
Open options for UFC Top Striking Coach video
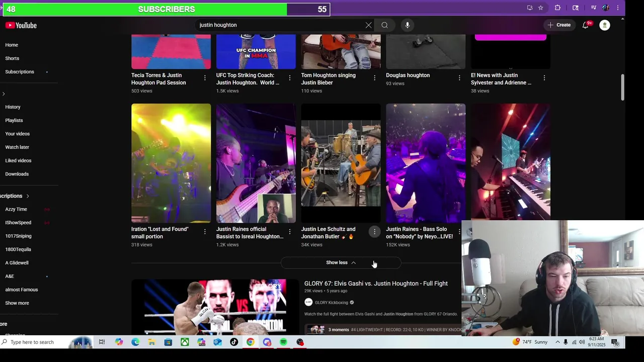pyautogui.click(x=290, y=78)
